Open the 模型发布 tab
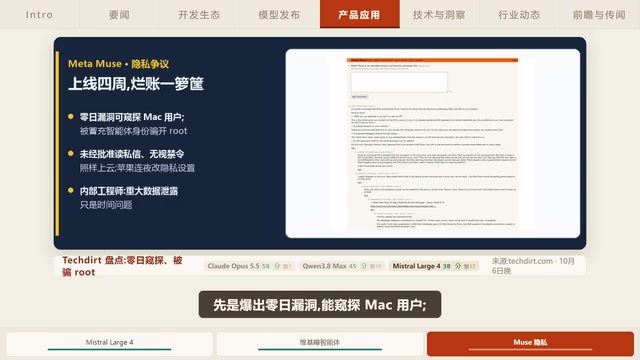 point(279,14)
